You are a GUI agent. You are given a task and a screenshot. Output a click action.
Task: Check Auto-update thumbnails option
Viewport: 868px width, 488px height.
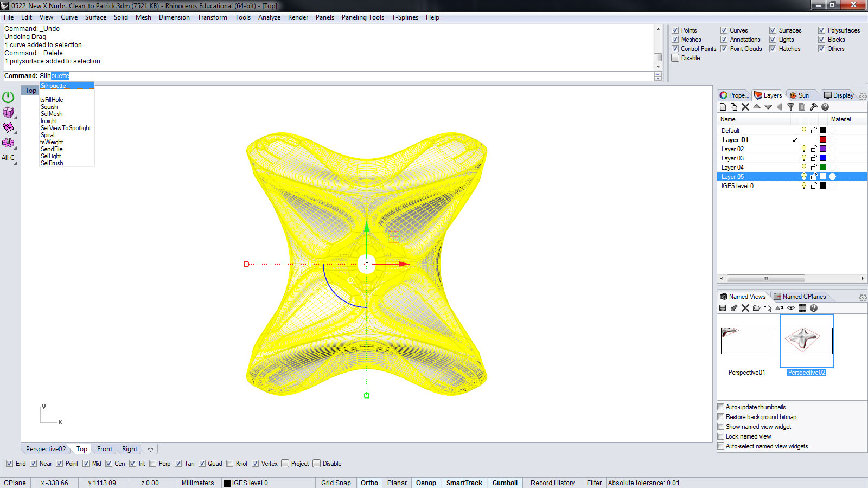721,407
